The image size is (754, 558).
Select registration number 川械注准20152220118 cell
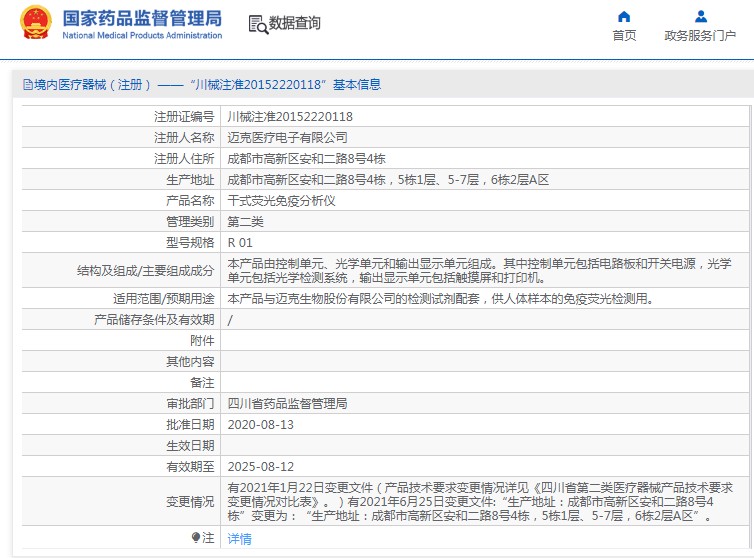290,116
